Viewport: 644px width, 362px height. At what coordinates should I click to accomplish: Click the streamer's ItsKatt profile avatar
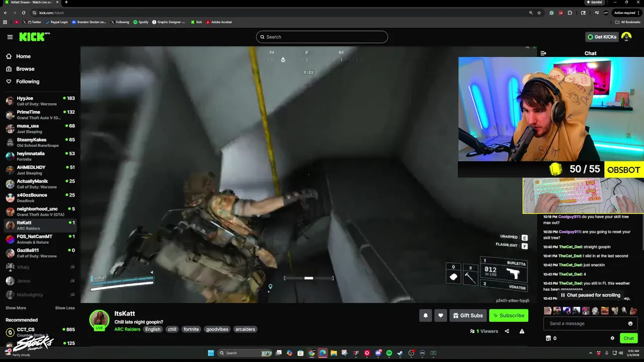pos(99,320)
